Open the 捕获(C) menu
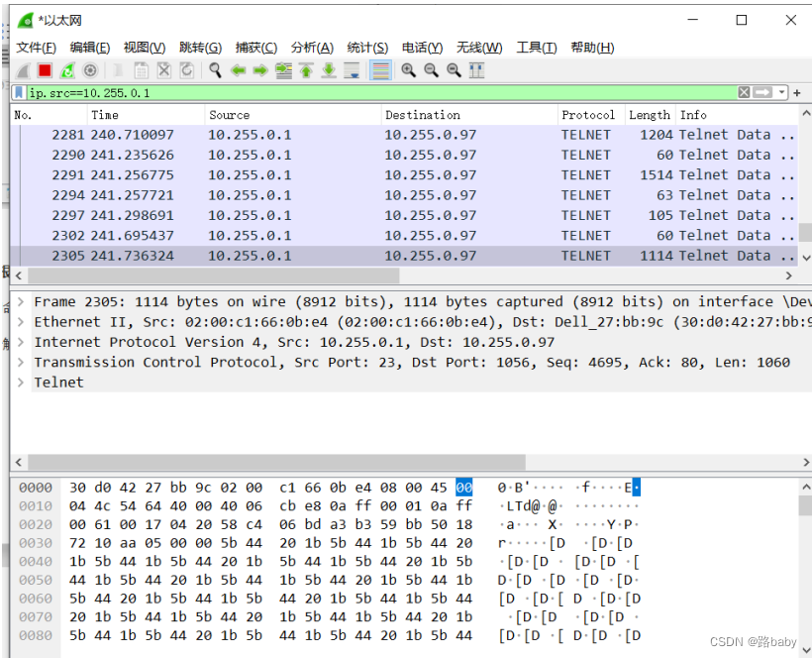Viewport: 812px width, 658px height. (x=256, y=48)
